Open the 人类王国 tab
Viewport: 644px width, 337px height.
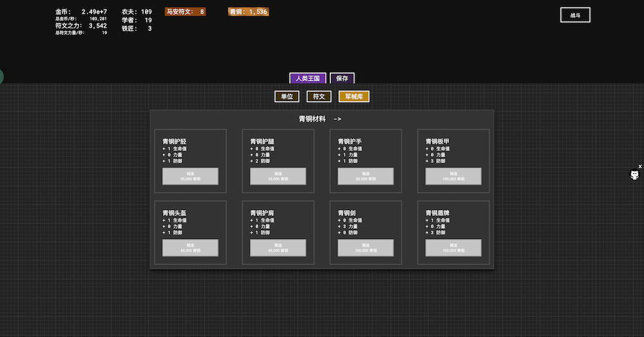308,79
